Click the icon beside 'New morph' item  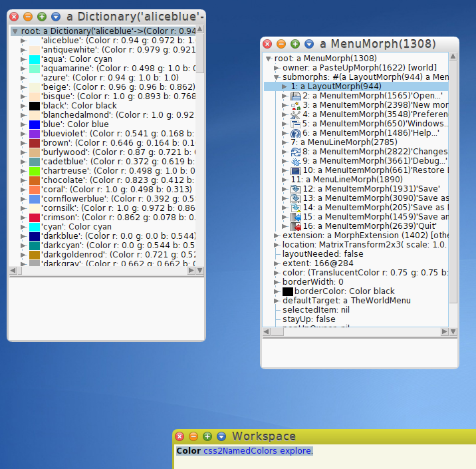296,105
